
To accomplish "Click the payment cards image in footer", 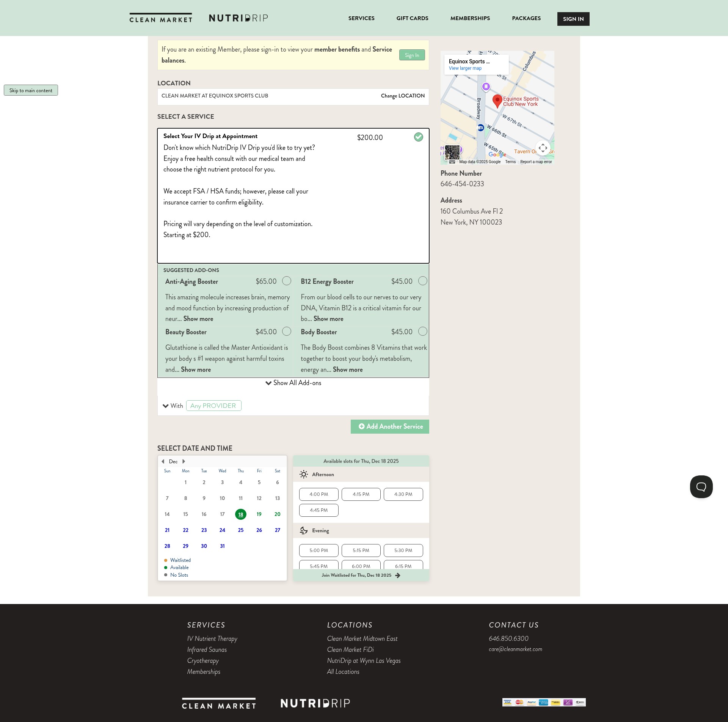I will pyautogui.click(x=544, y=702).
